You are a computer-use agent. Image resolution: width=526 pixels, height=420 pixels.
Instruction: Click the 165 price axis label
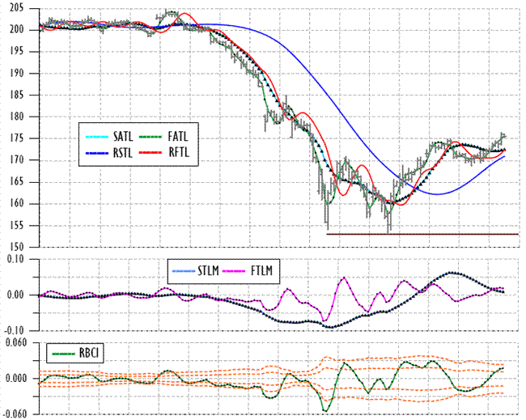click(17, 182)
